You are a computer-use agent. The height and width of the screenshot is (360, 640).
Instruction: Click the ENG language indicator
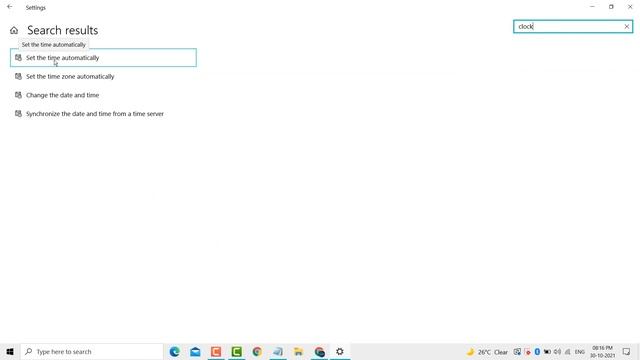pyautogui.click(x=580, y=352)
